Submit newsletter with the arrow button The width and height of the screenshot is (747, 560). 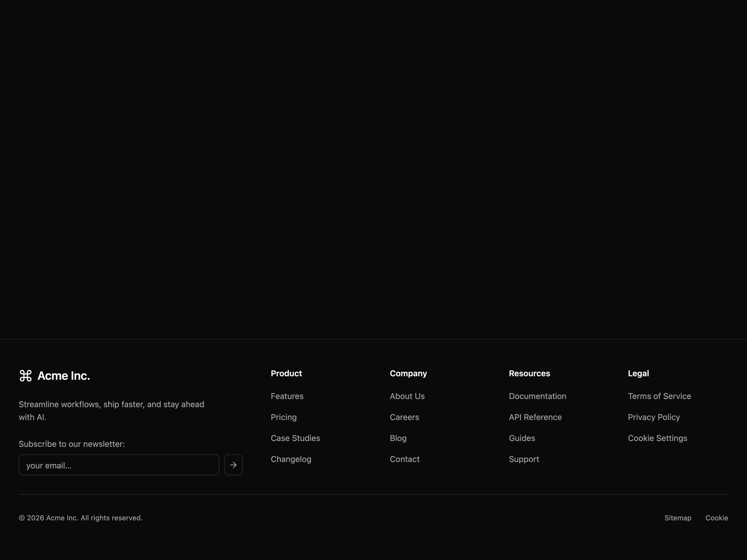pyautogui.click(x=233, y=465)
